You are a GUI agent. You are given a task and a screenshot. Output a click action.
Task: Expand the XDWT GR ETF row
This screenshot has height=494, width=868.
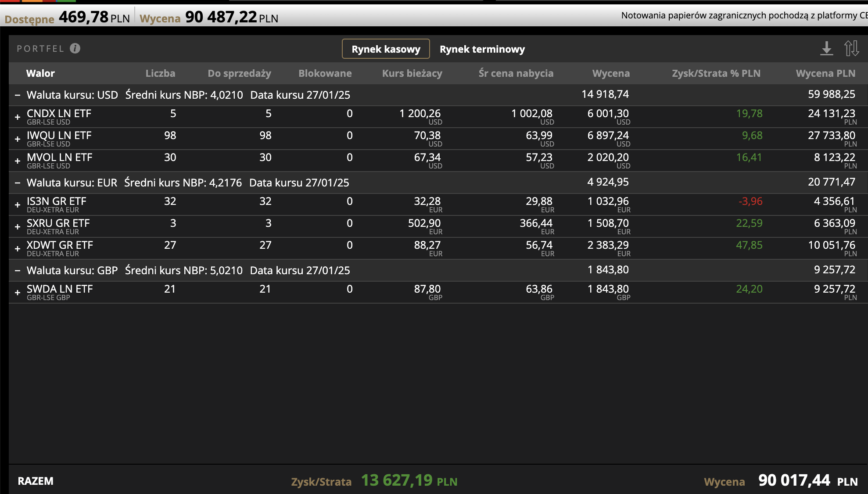pos(18,249)
